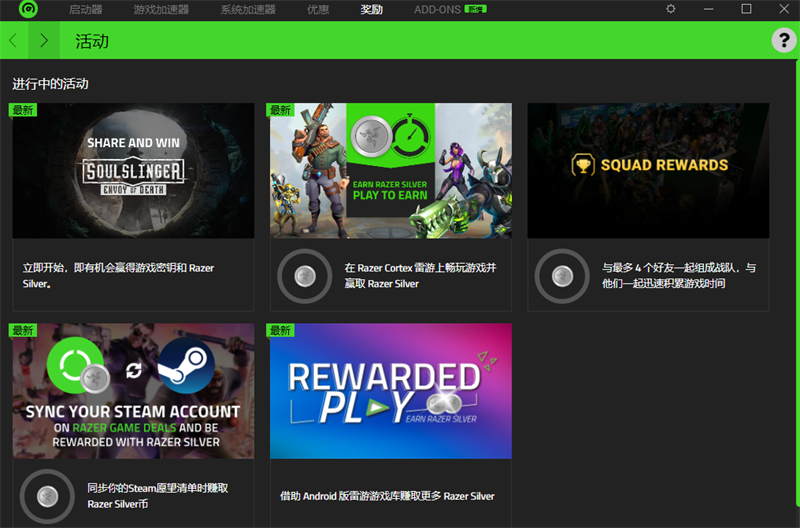Minimize the Razer Cortex window
The image size is (800, 528).
tap(708, 9)
